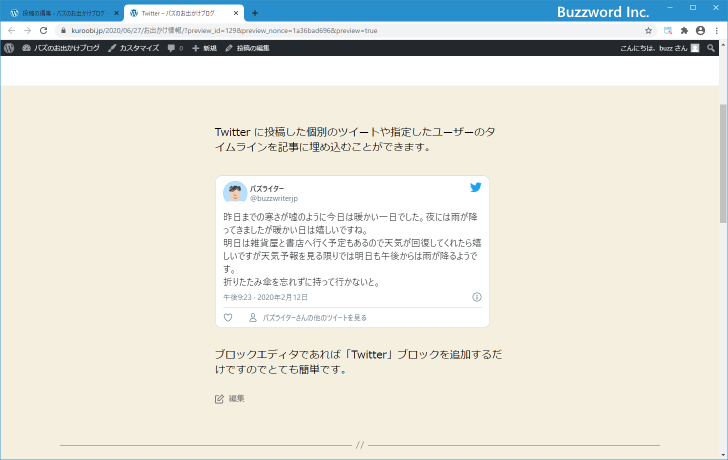Click the @buzzwriterjp handle

273,198
